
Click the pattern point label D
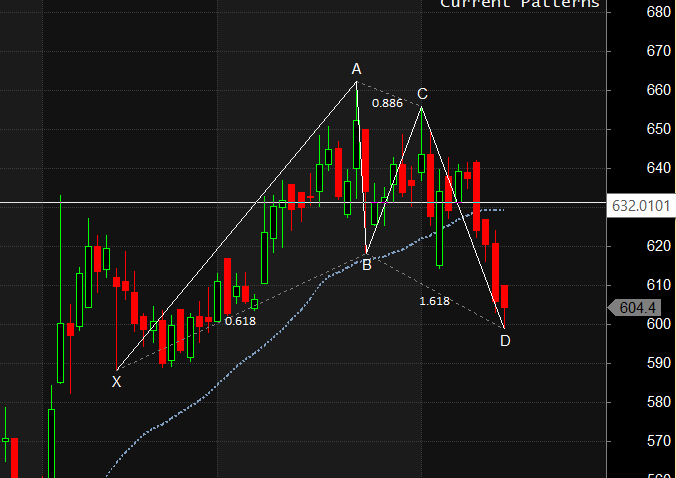pyautogui.click(x=505, y=341)
